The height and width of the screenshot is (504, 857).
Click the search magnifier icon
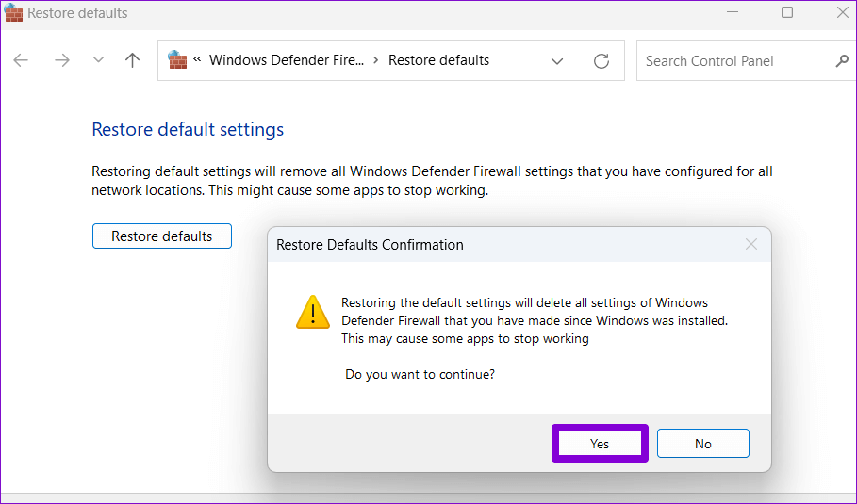[842, 61]
